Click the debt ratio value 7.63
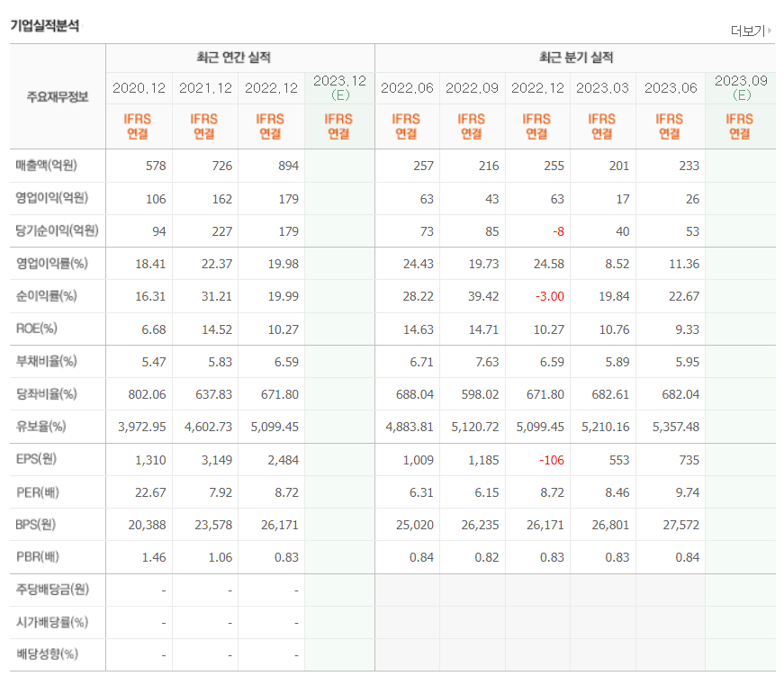784x676 pixels. pyautogui.click(x=487, y=362)
